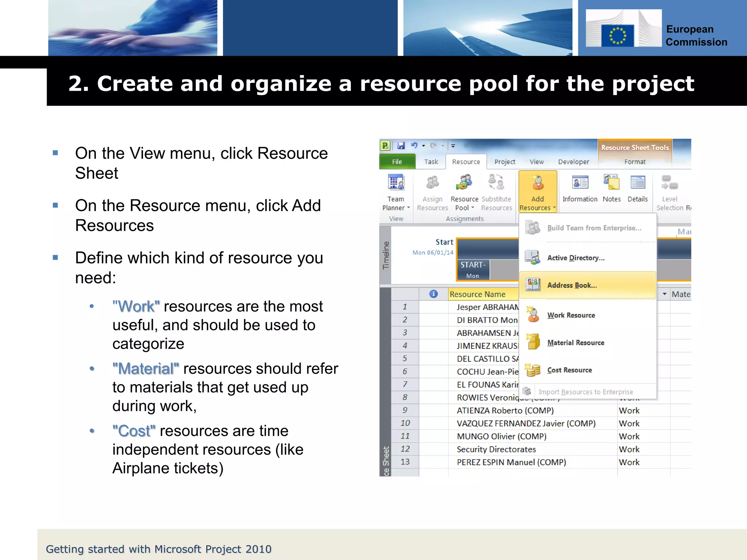This screenshot has width=747, height=560.
Task: Click the Project application icon
Action: point(386,145)
